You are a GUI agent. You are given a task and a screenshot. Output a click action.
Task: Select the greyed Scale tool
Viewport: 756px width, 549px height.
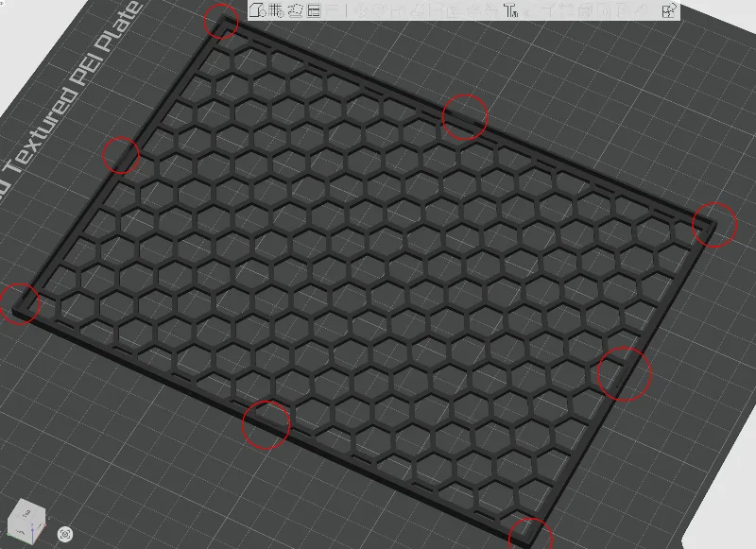398,10
